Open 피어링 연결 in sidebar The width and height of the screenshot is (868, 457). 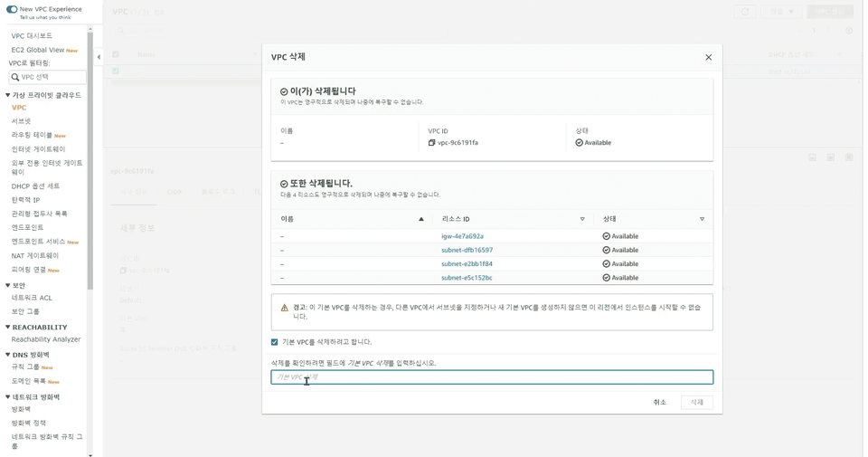(29, 270)
